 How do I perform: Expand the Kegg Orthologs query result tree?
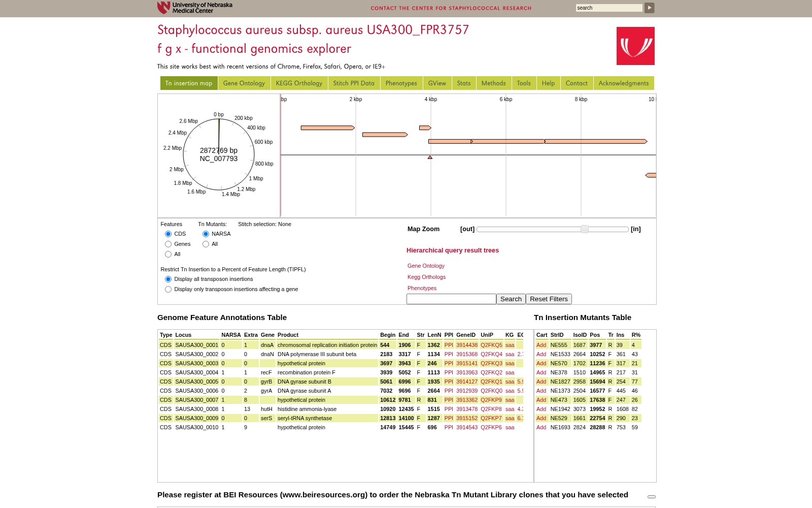pyautogui.click(x=426, y=277)
